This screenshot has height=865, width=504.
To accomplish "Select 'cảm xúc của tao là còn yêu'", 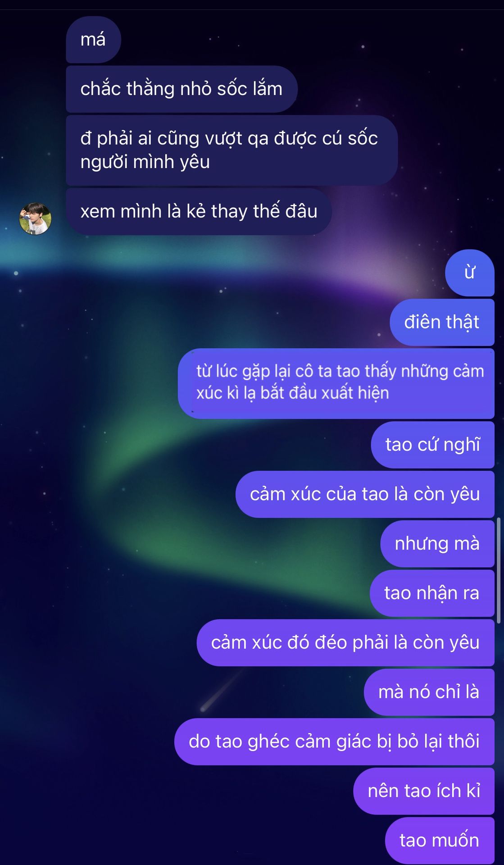I will coord(365,494).
